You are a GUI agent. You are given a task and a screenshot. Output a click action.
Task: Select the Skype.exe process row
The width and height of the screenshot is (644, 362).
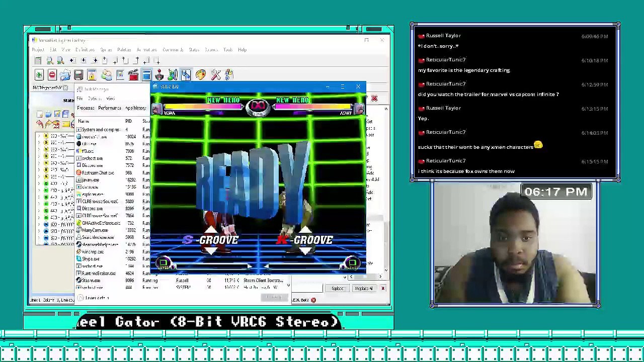(x=113, y=259)
